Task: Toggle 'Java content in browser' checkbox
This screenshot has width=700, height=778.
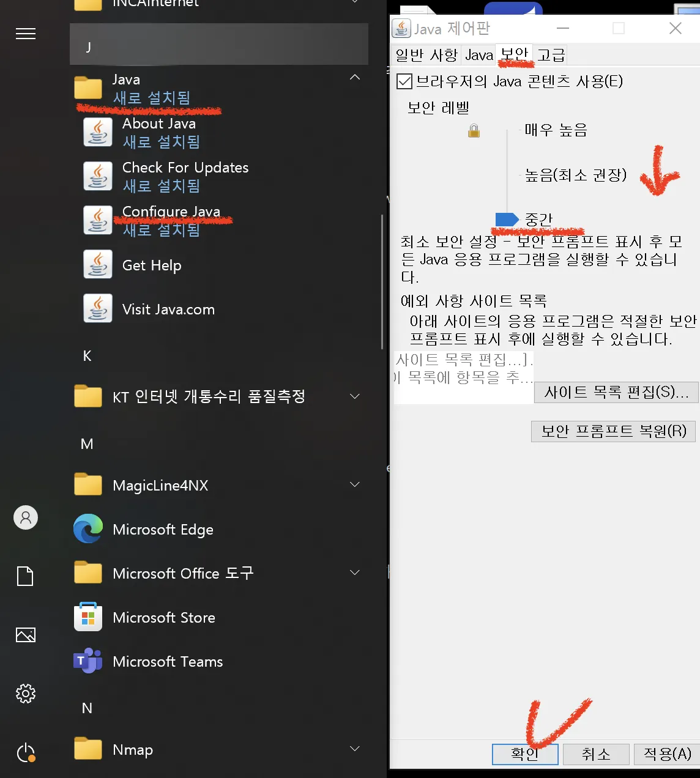Action: pos(404,81)
